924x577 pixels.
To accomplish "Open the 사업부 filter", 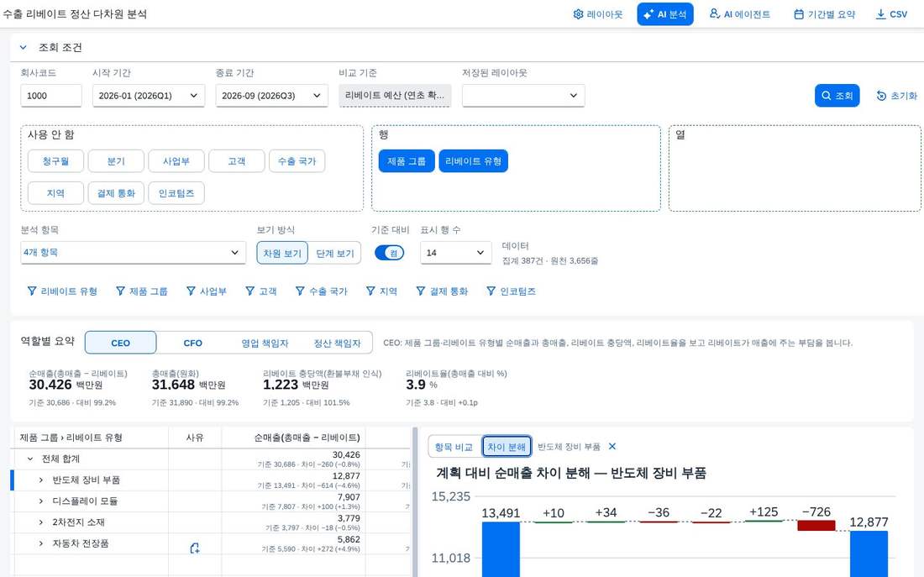I will coord(207,291).
